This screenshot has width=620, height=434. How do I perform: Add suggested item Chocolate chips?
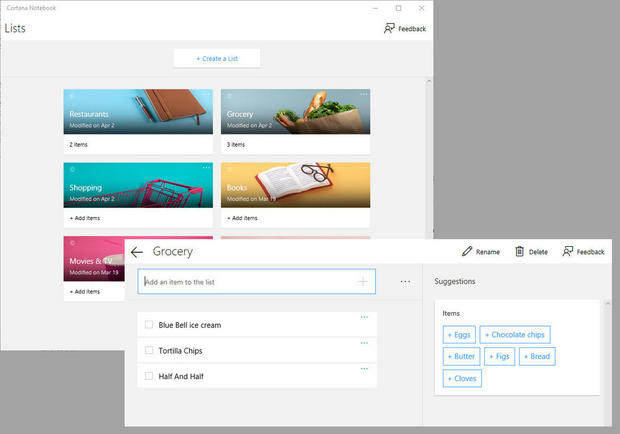(515, 335)
